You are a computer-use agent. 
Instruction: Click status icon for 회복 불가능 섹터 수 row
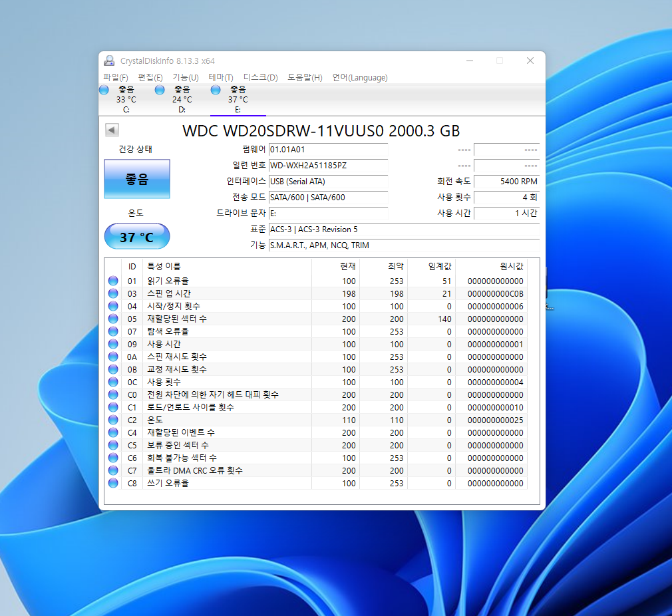(x=113, y=458)
